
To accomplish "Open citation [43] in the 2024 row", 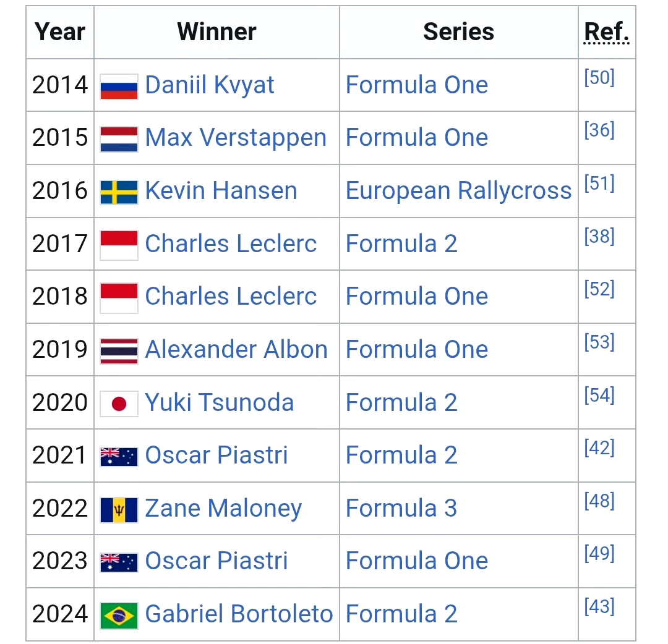I will point(599,606).
